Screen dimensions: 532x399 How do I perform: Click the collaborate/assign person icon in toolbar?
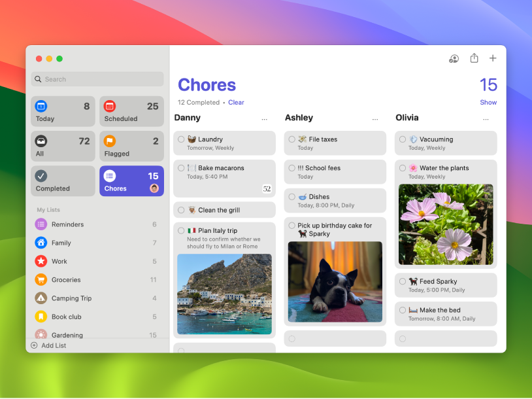point(454,58)
